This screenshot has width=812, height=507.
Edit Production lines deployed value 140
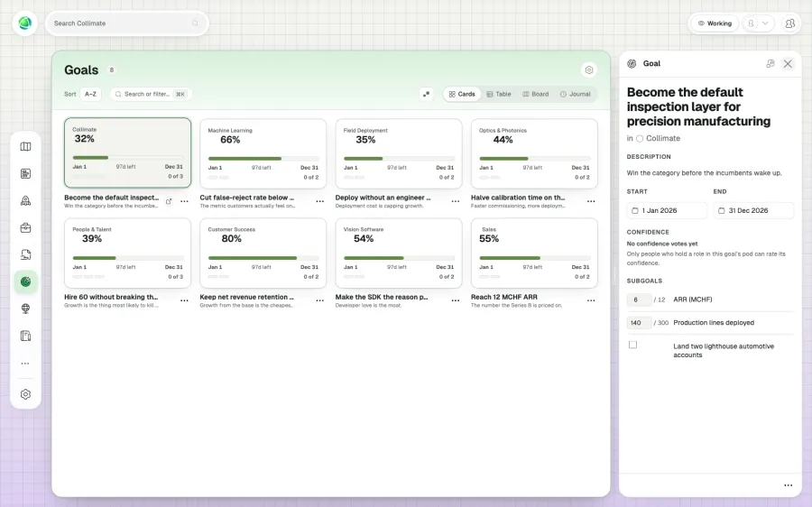click(639, 323)
